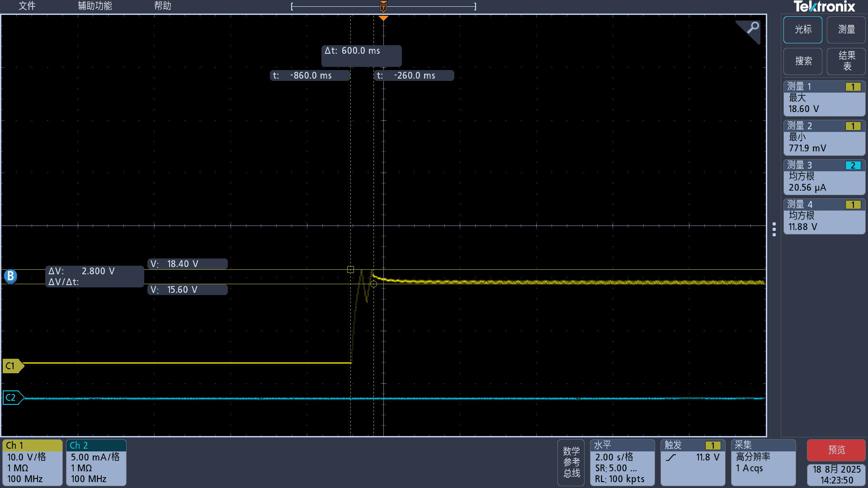Open the 结果表 results table
Viewport: 868px width, 488px height.
pyautogui.click(x=846, y=61)
